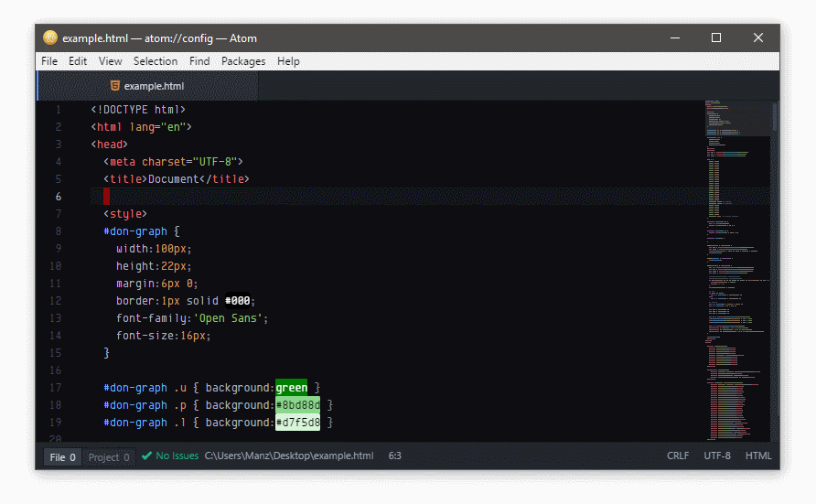Open the Find menu
816x504 pixels.
coord(199,61)
